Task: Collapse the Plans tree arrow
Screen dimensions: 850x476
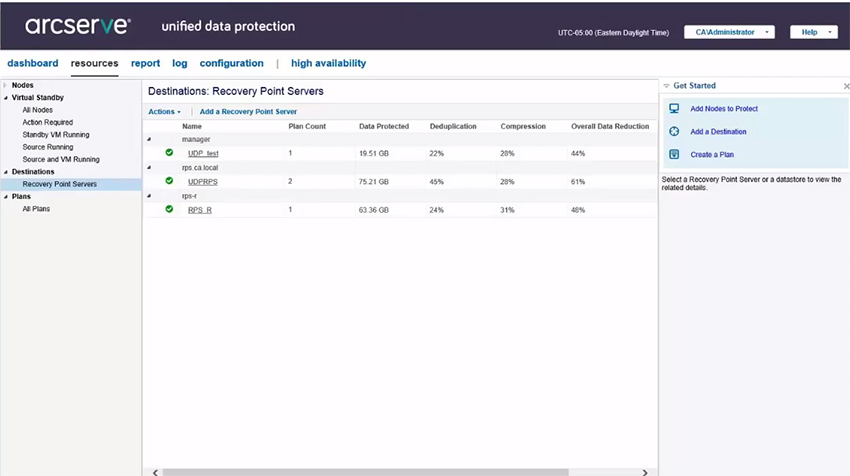Action: tap(5, 196)
